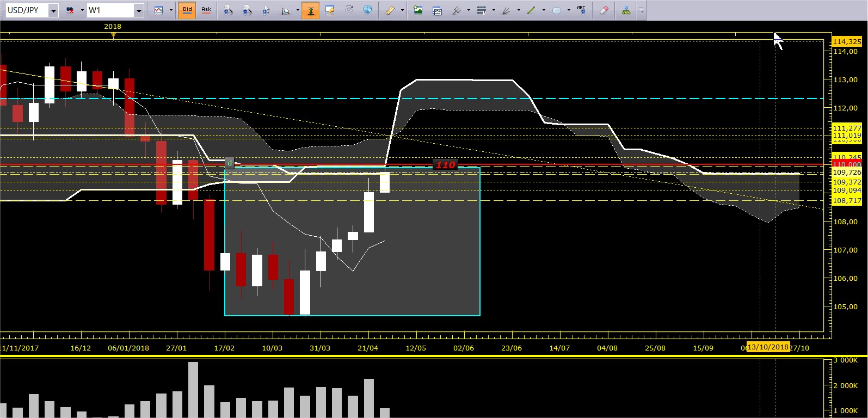Click the zoom out icon

247,10
